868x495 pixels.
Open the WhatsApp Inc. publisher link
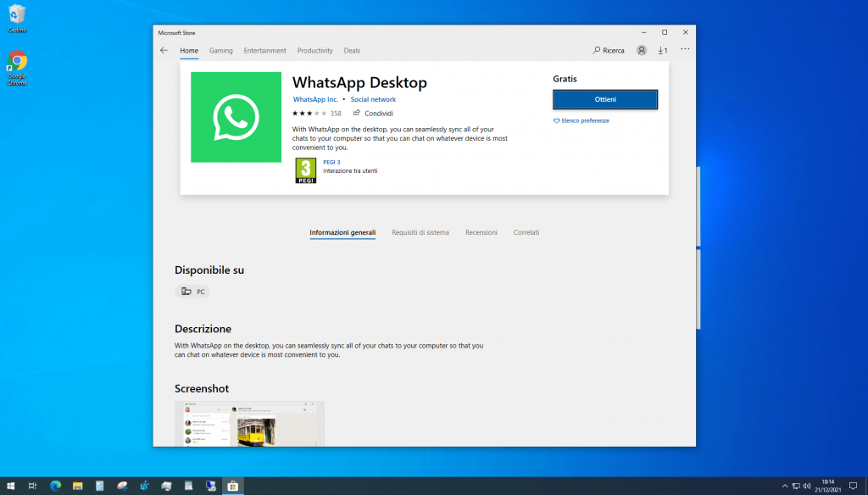point(314,99)
